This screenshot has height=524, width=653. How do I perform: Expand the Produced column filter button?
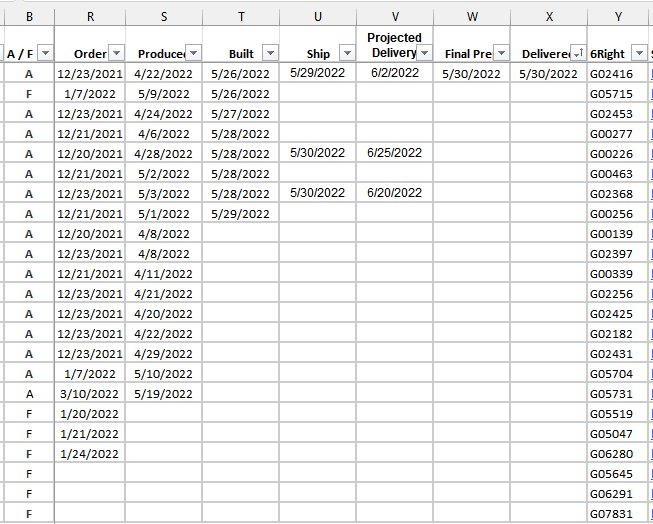[x=193, y=54]
